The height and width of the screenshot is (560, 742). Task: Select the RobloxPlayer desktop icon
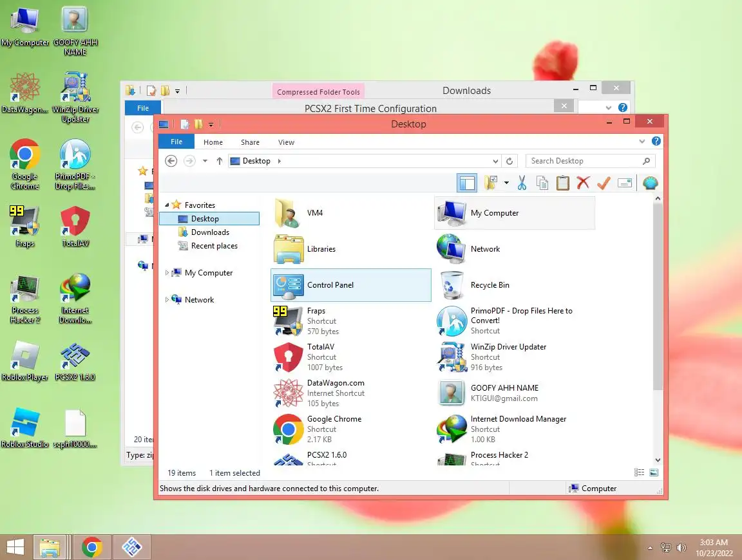(24, 361)
